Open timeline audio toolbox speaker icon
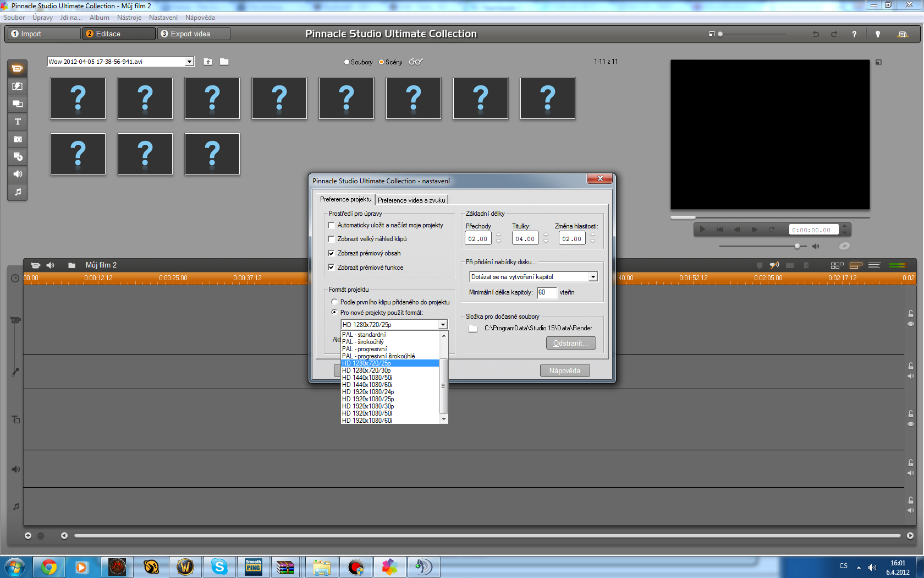Image resolution: width=924 pixels, height=578 pixels. [51, 265]
